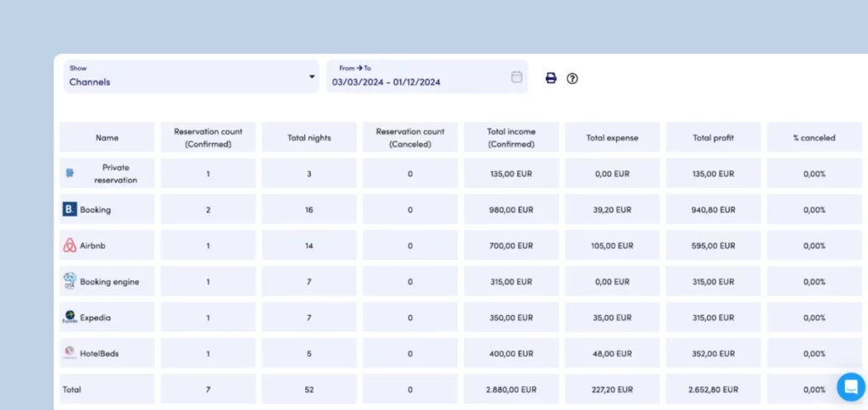Select the Name column header
The image size is (868, 410).
pos(107,137)
